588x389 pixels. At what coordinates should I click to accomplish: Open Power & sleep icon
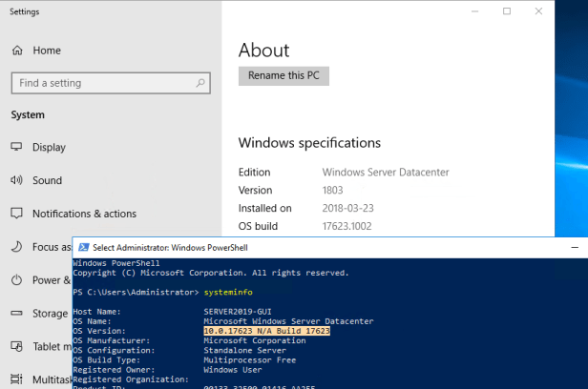16,279
